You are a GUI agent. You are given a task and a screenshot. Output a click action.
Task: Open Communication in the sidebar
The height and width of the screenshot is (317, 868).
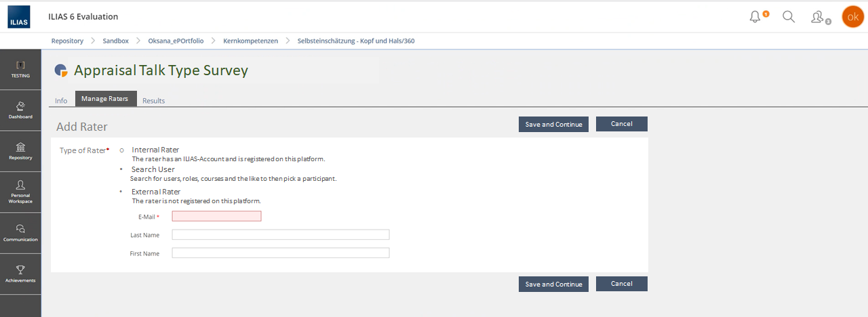click(20, 232)
